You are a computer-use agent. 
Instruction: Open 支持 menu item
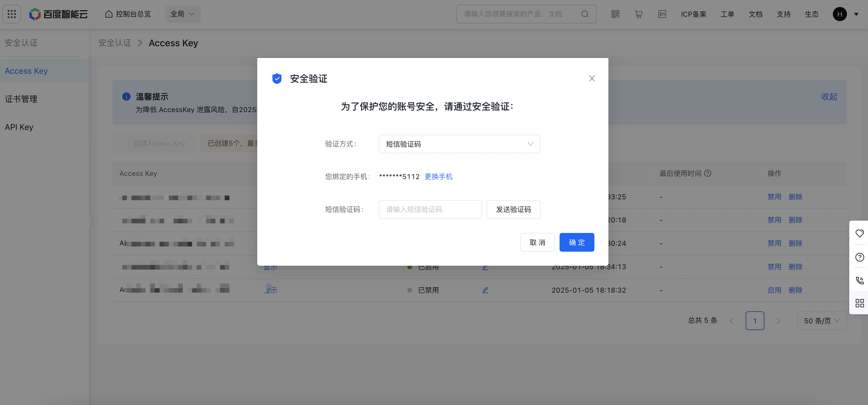click(x=783, y=14)
